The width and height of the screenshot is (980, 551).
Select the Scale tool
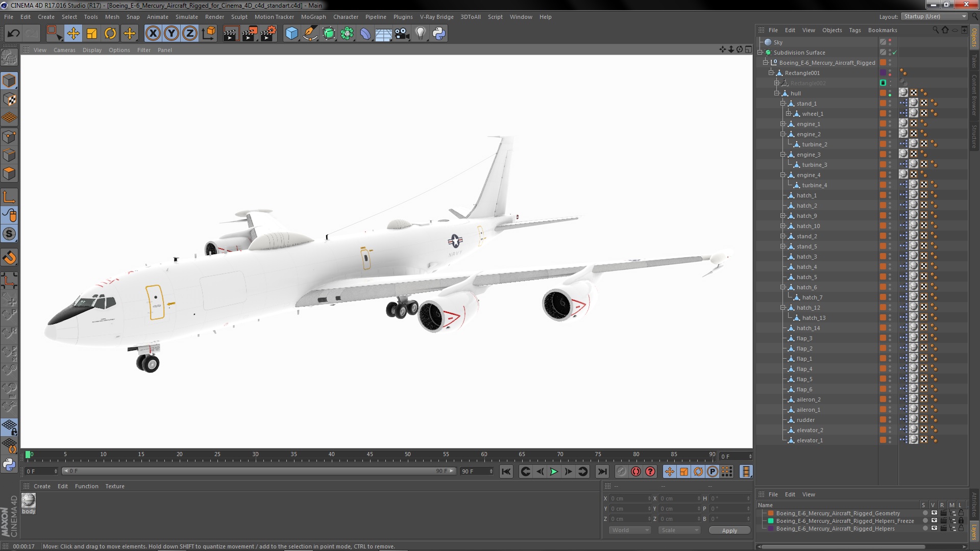(x=92, y=34)
